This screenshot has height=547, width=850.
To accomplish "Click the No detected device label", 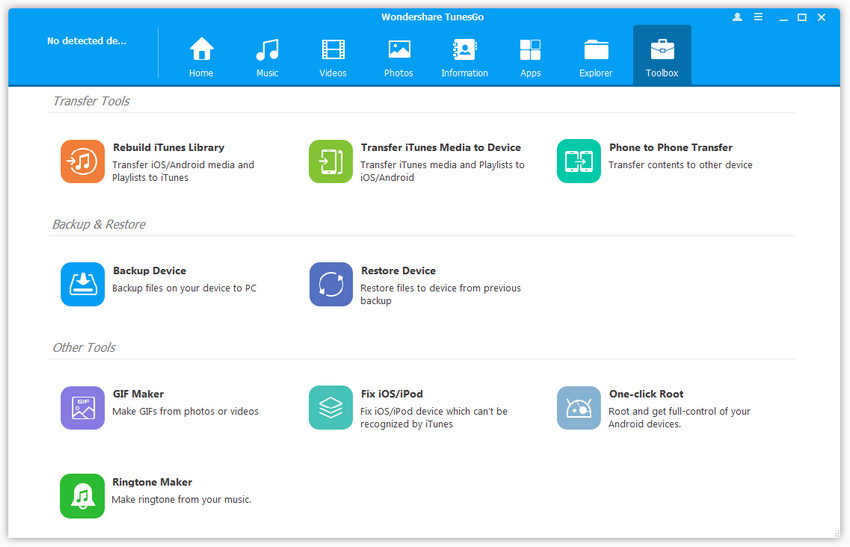I will click(x=86, y=41).
